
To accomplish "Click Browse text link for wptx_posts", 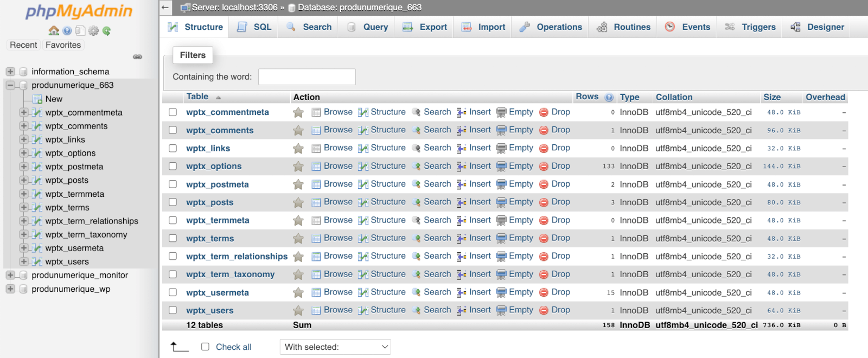I will click(338, 202).
